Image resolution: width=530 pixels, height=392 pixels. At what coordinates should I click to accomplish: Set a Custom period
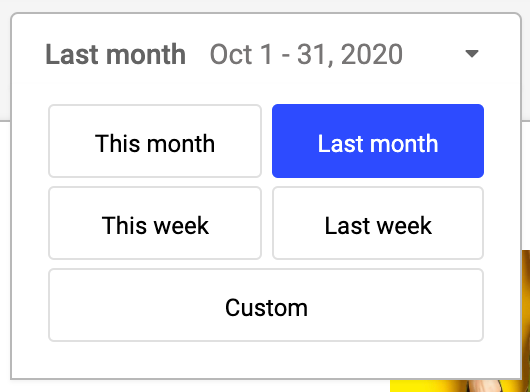(266, 305)
